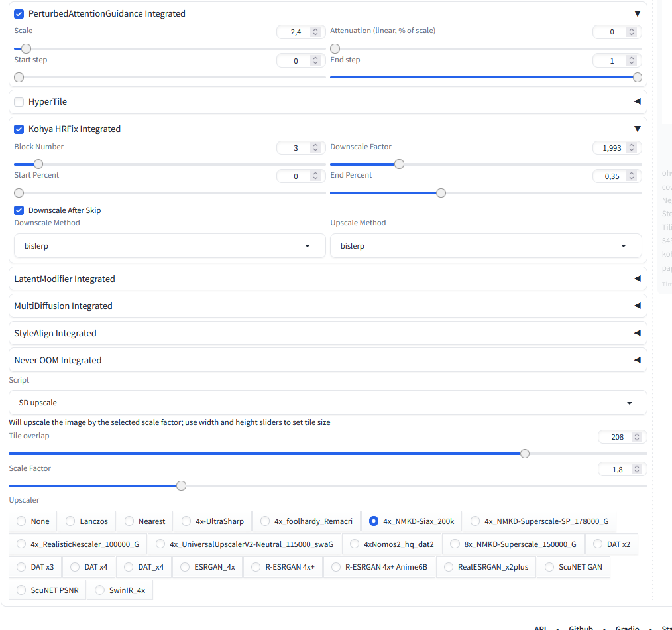
Task: Select the Lanczos upscaler
Action: [x=87, y=521]
